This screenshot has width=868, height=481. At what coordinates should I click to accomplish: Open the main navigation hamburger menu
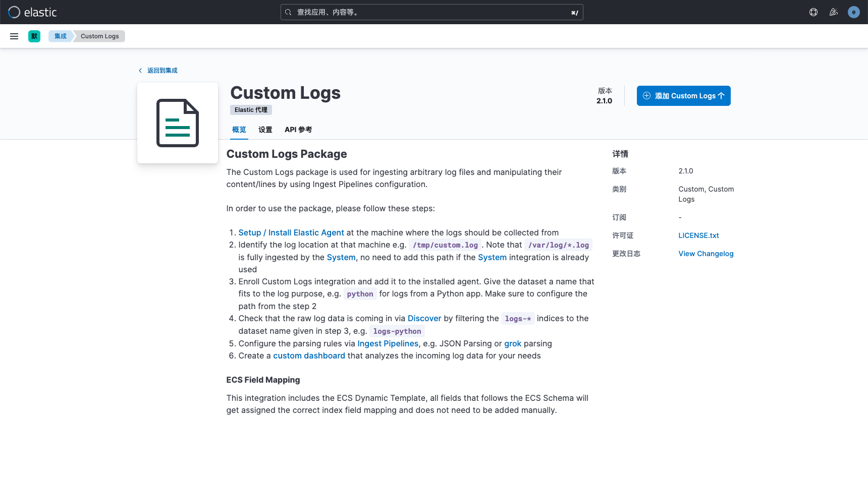(x=14, y=36)
